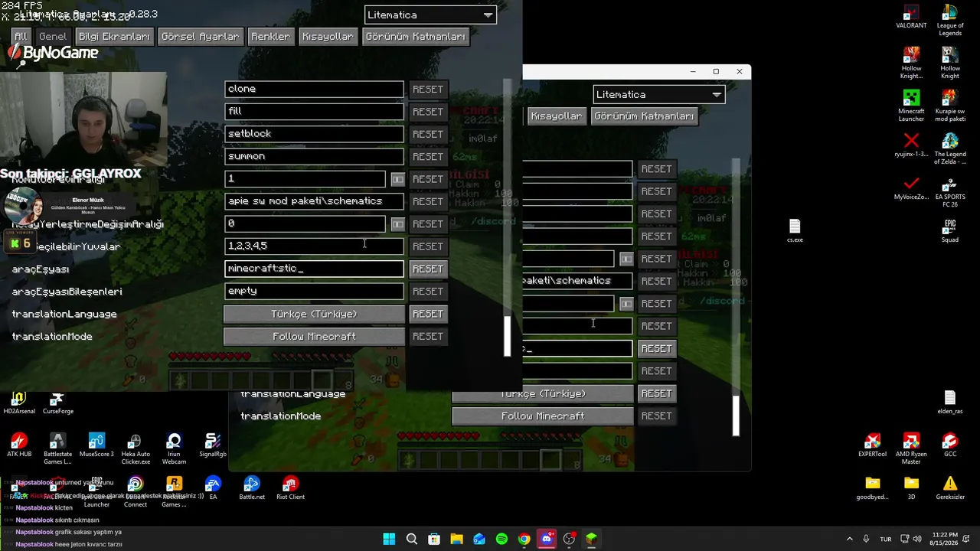The image size is (980, 551).
Task: Toggle lower slider icon in back window
Action: coord(626,304)
